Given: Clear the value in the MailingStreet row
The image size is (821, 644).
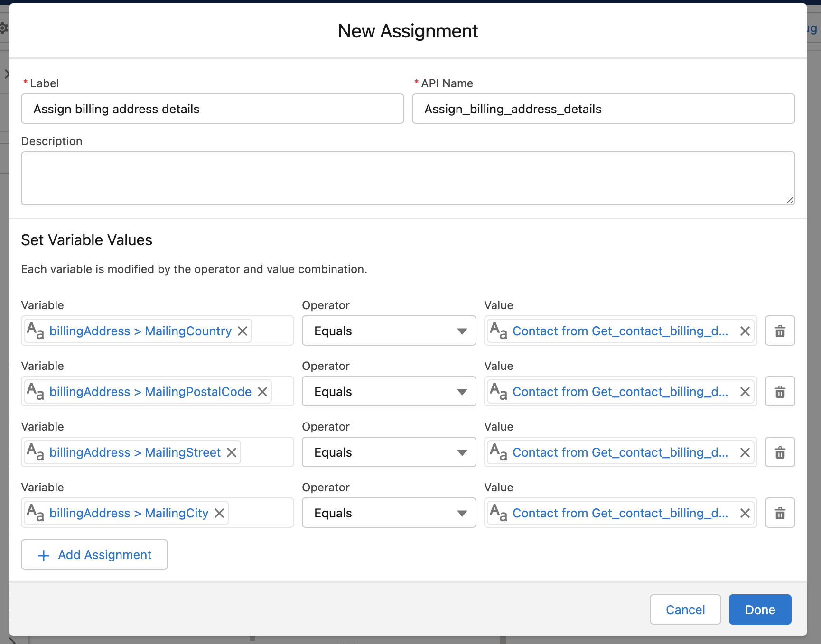Looking at the screenshot, I should (745, 452).
